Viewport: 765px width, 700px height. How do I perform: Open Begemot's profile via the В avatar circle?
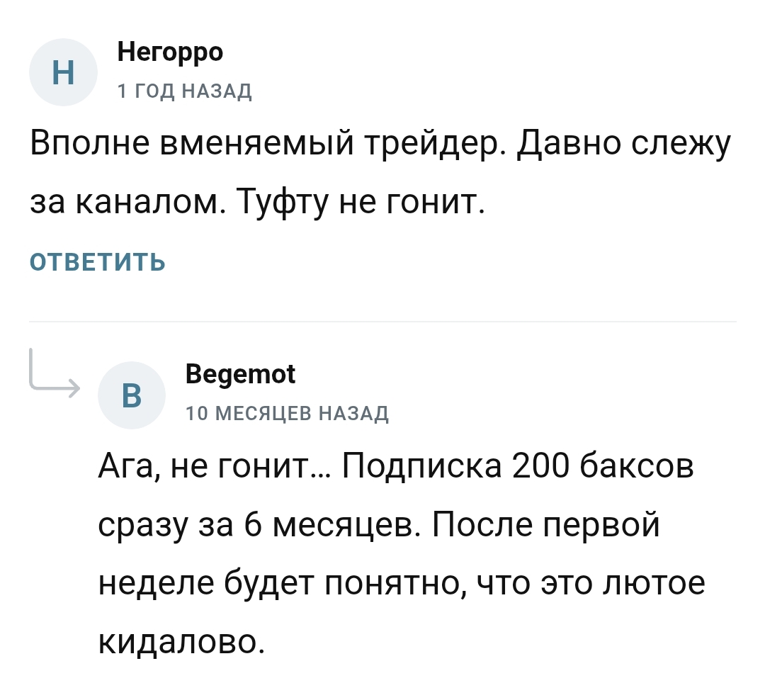132,395
